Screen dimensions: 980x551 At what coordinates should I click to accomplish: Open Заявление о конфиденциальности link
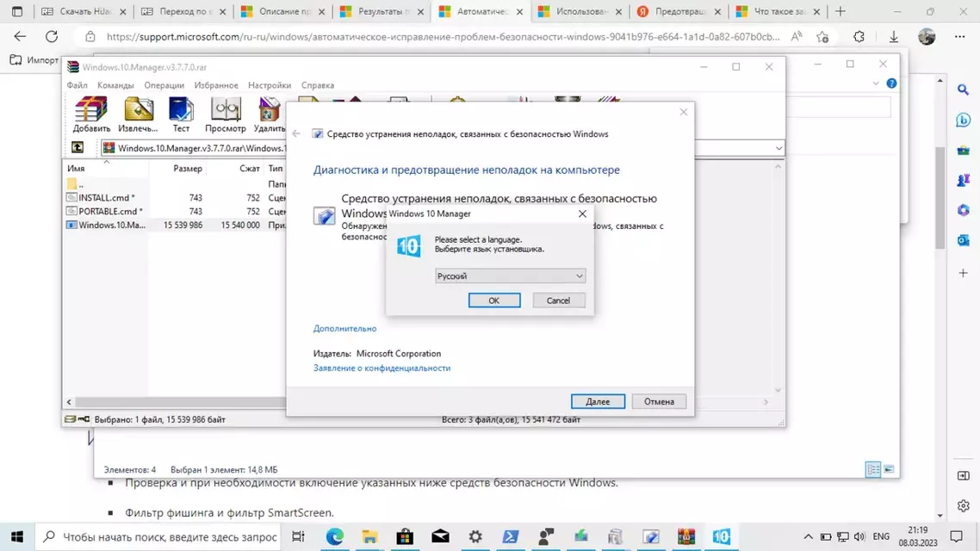click(x=381, y=368)
